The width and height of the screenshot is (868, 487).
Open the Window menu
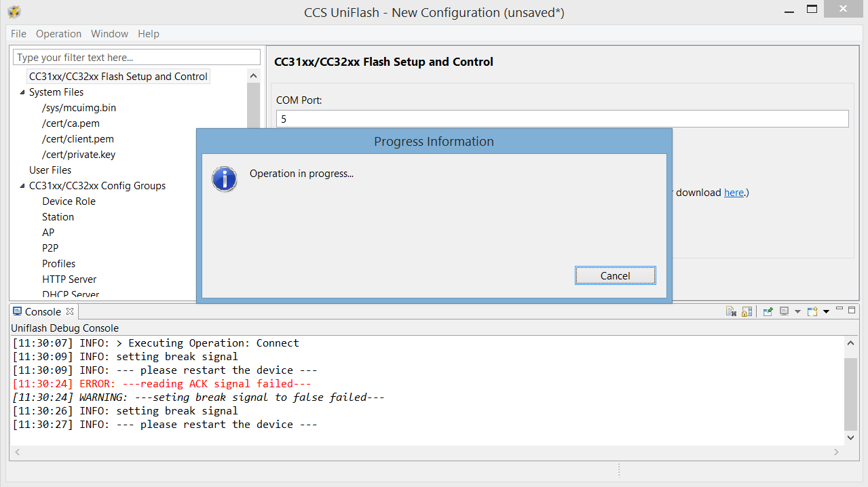[x=109, y=33]
